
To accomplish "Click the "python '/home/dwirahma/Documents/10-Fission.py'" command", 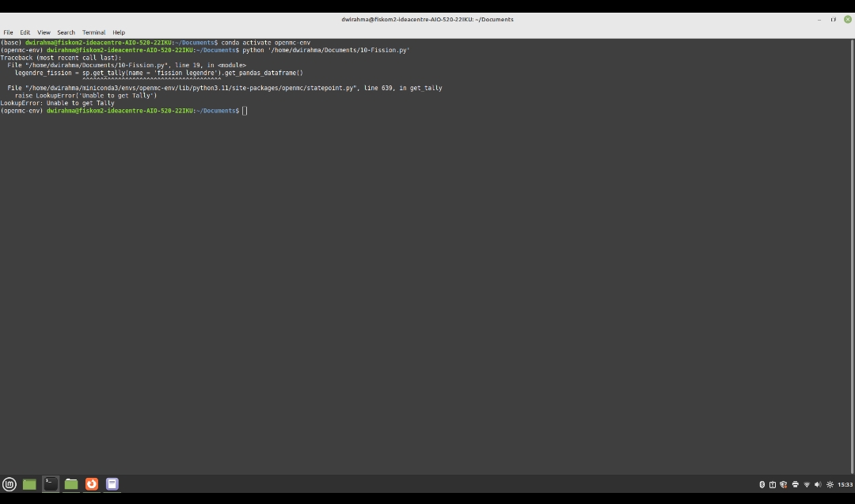I will pyautogui.click(x=326, y=50).
